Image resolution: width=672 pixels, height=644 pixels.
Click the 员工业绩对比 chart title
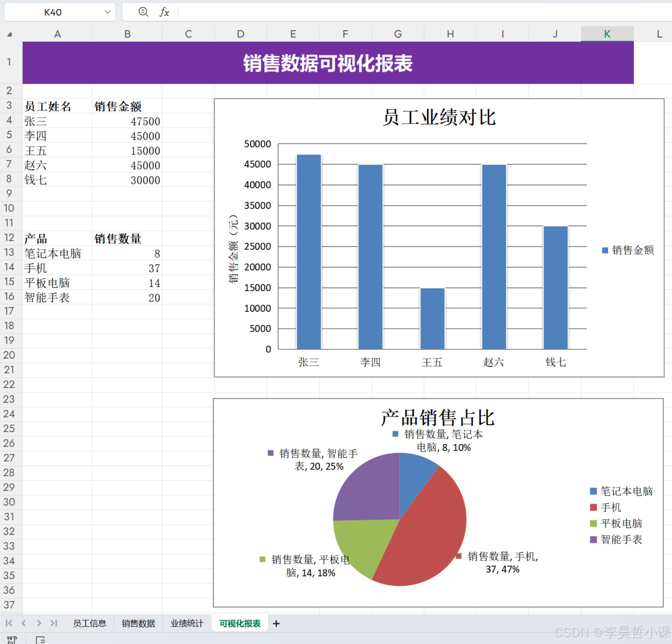439,117
